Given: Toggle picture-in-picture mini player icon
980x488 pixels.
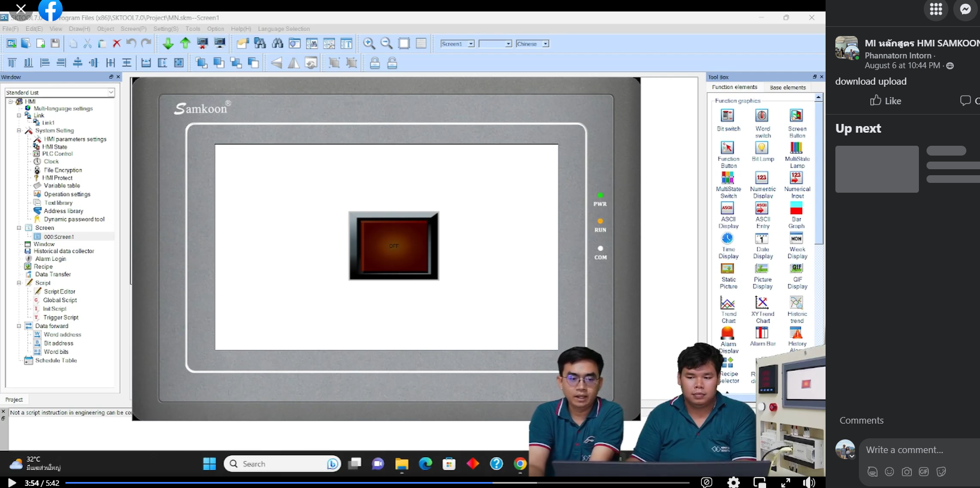Looking at the screenshot, I should 760,482.
